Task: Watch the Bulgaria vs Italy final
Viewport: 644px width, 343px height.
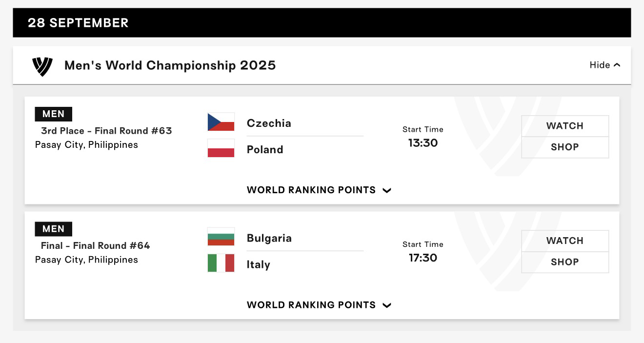Action: click(x=565, y=241)
